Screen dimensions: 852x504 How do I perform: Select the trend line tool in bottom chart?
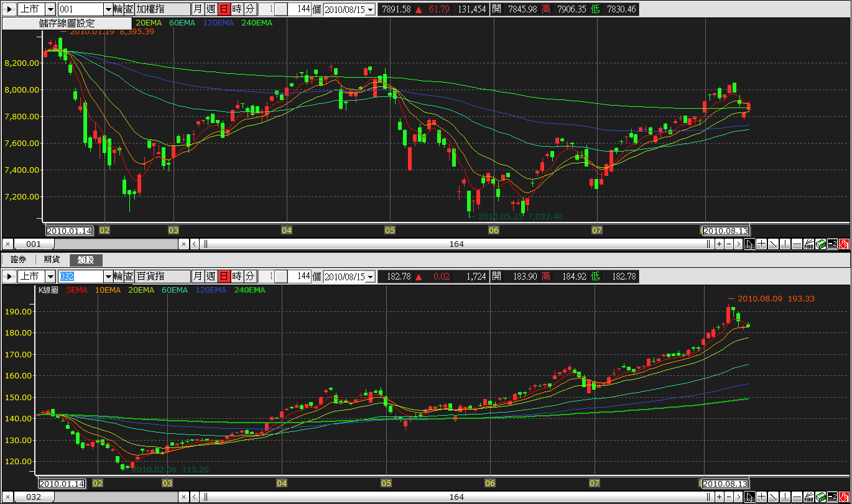773,497
